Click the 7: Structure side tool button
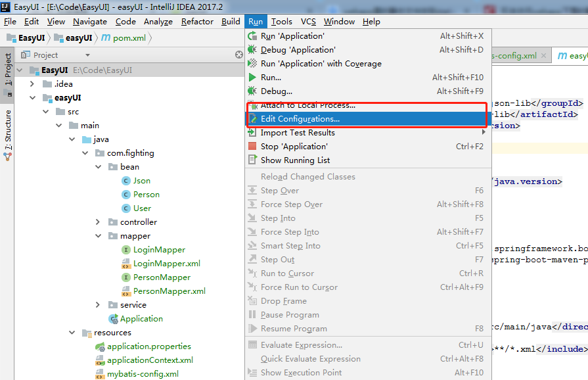 7,135
